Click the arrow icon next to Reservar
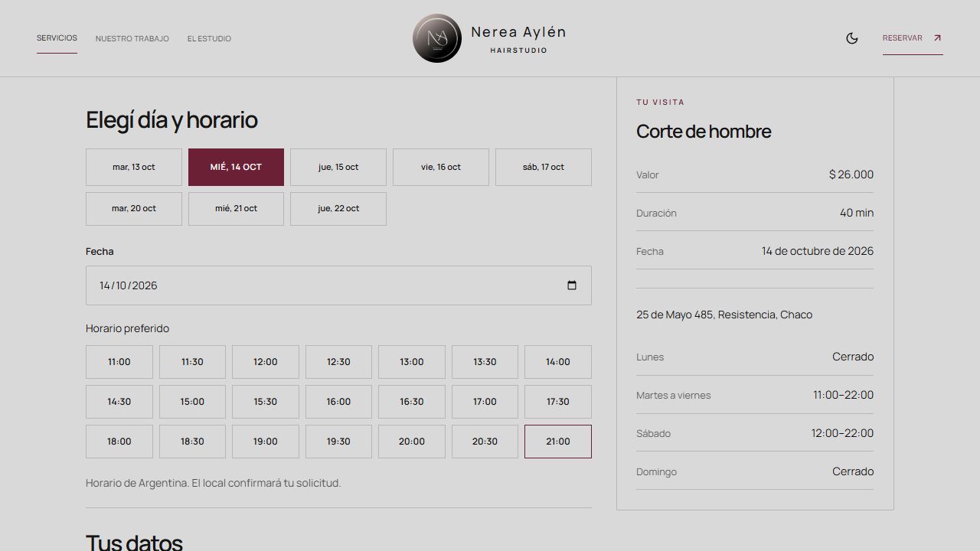 coord(937,38)
